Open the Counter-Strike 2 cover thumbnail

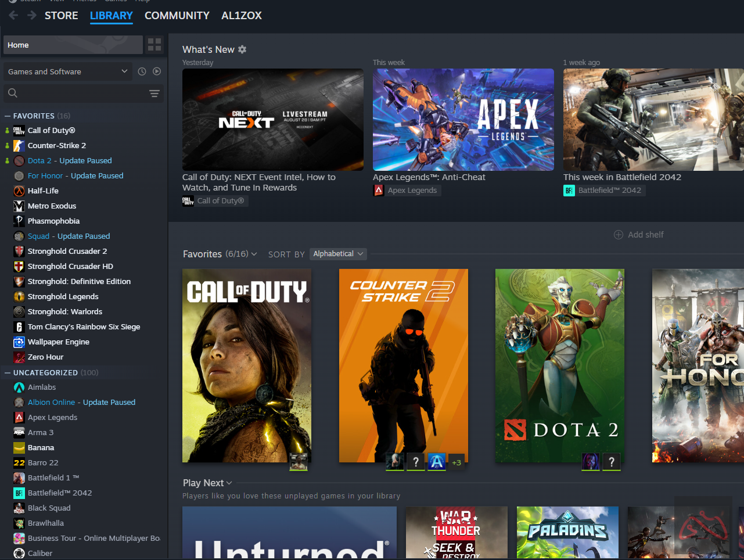click(x=403, y=365)
